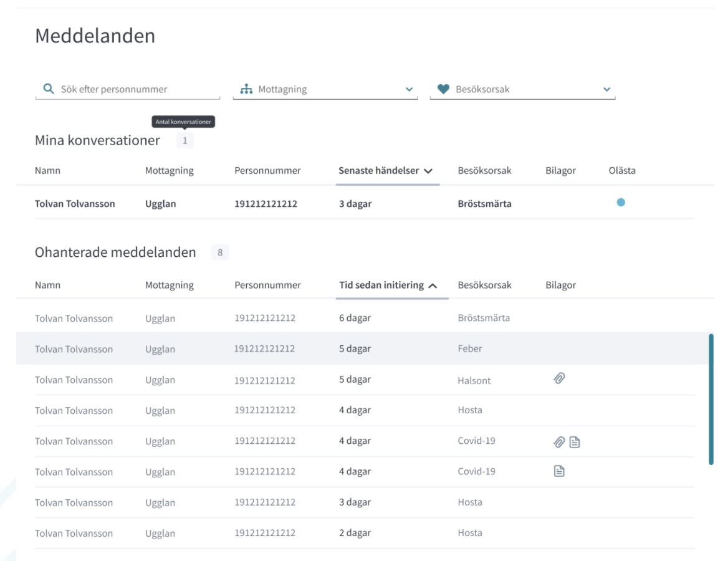Click Personnummer header in Mina konversationer
Viewport: 728px width, 561px height.
pyautogui.click(x=267, y=170)
